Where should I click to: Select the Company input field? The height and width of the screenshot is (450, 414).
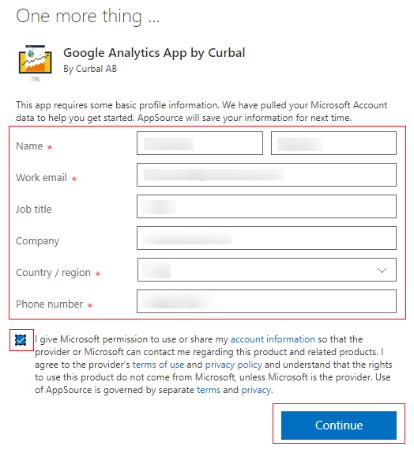[x=267, y=238]
